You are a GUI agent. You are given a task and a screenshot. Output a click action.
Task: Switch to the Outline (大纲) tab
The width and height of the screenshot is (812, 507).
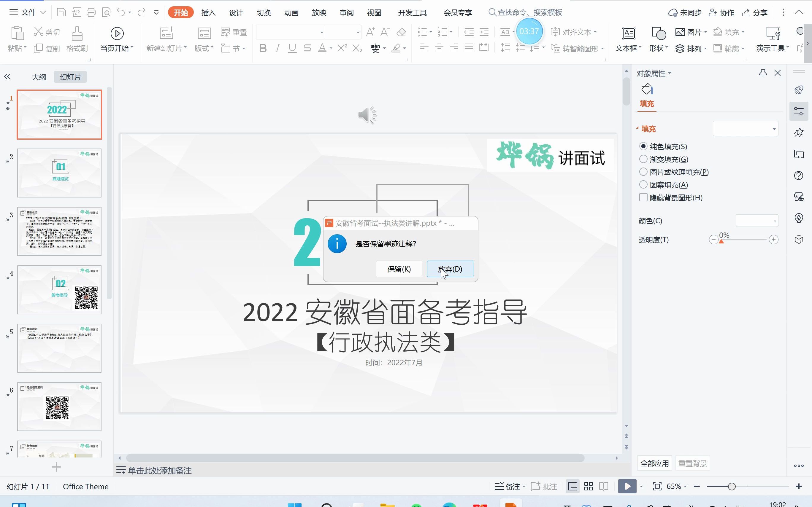tap(39, 77)
